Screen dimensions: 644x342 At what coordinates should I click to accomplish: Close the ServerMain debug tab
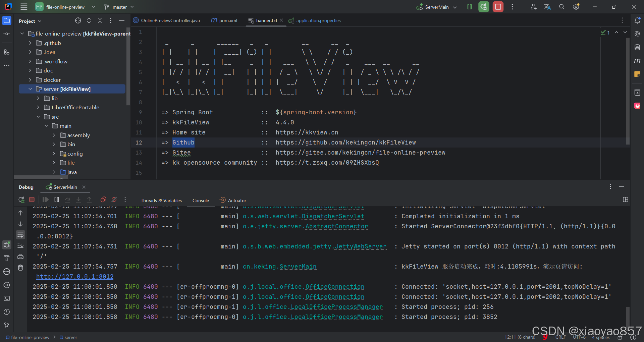(x=84, y=187)
